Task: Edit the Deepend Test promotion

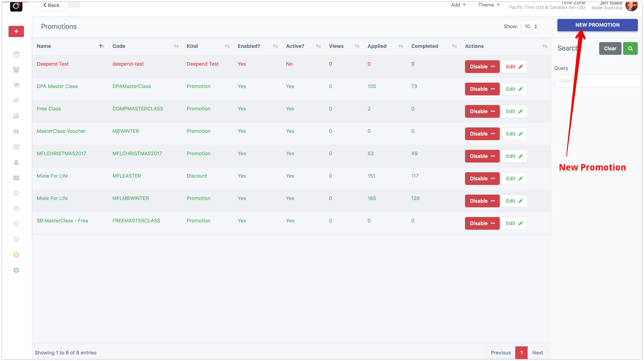Action: coord(514,67)
